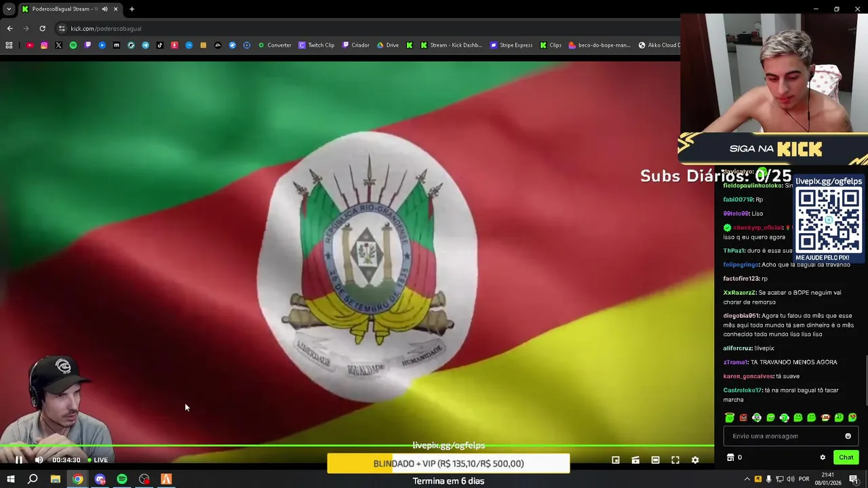The image size is (868, 488).
Task: Open the stream player settings gear
Action: tap(695, 460)
